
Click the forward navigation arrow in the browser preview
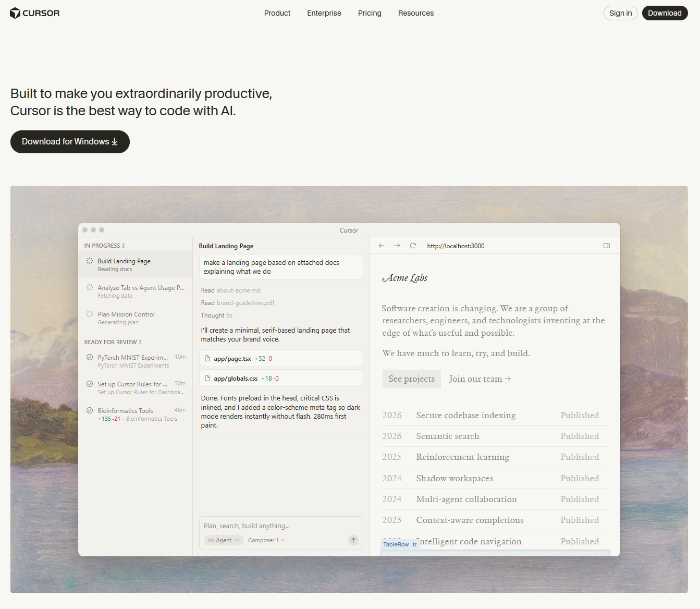(x=397, y=245)
